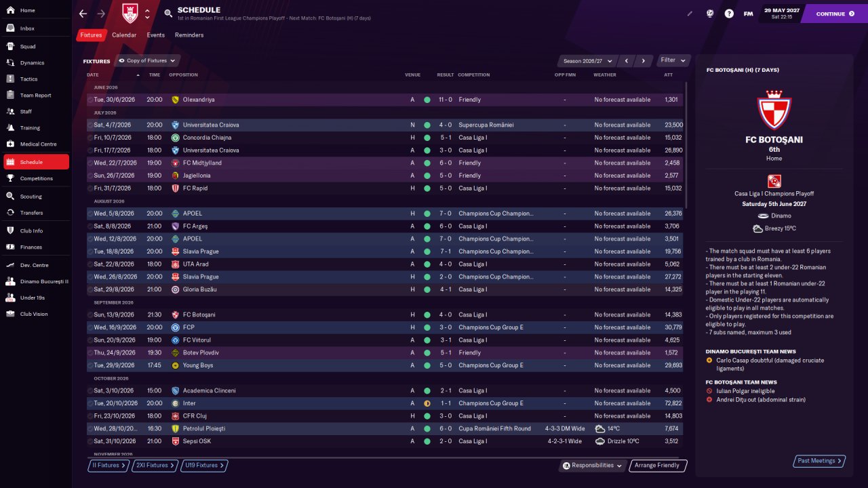Click the fixtures list scrollbar
This screenshot has height=488, width=868.
coord(686,145)
